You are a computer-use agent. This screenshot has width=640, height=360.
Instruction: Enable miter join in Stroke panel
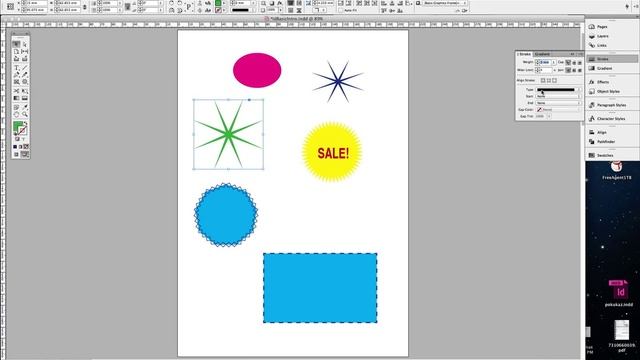point(568,70)
